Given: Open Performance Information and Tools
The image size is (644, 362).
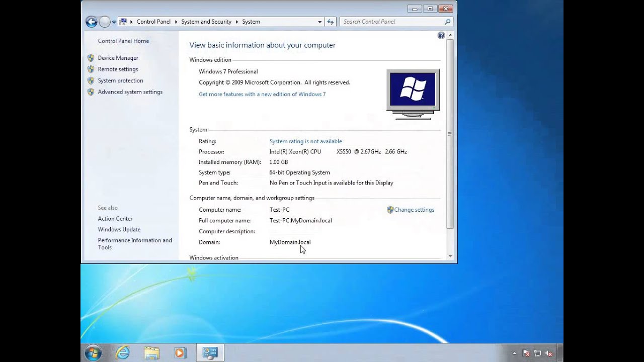Looking at the screenshot, I should [135, 244].
